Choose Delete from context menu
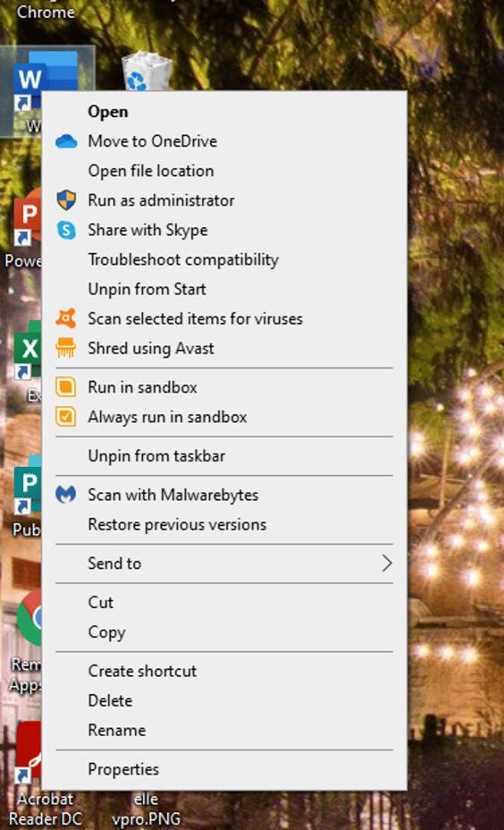The width and height of the screenshot is (504, 830). [224, 701]
